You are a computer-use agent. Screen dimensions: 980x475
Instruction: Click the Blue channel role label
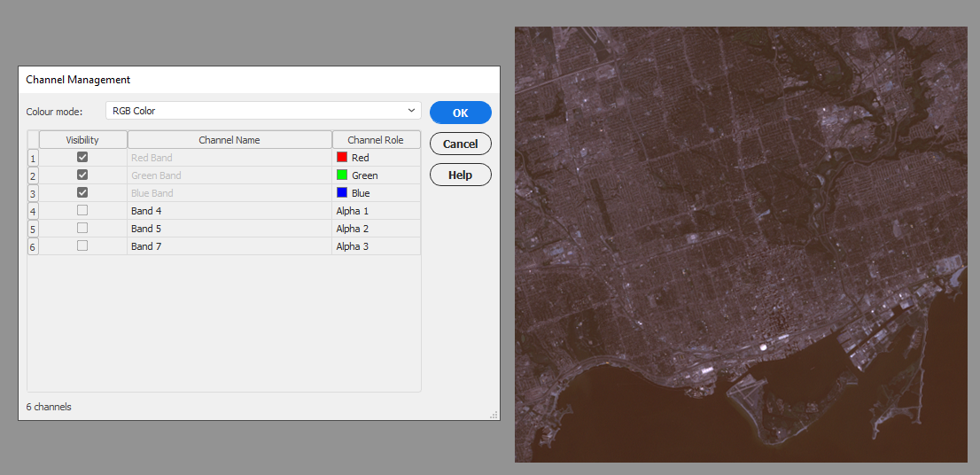tap(362, 193)
